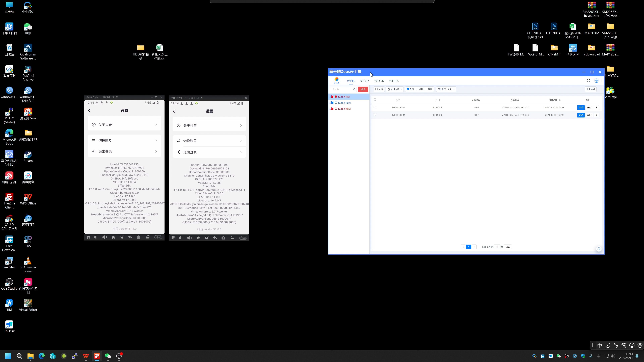Image resolution: width=644 pixels, height=362 pixels.
Task: Enable the 竖屏 portrait view checkbox
Action: point(417,89)
